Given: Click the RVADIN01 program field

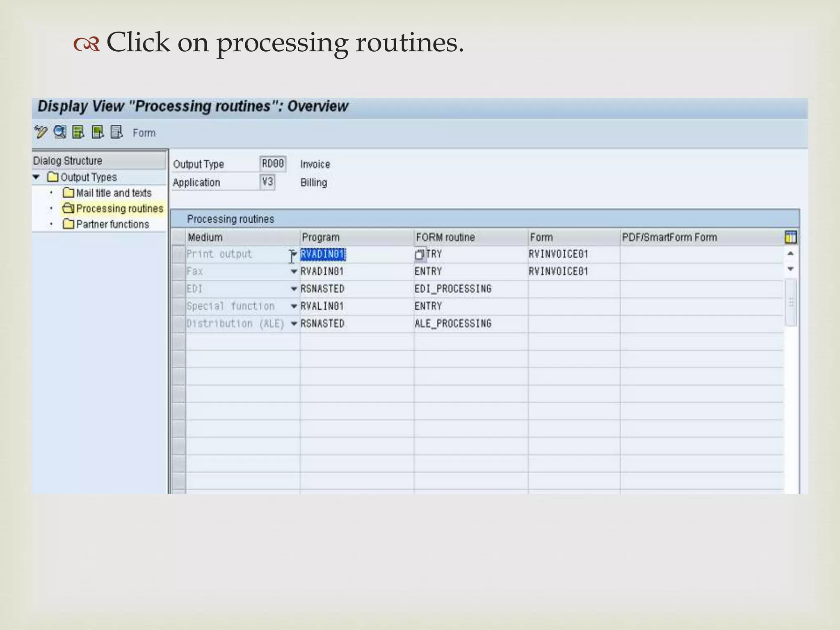Looking at the screenshot, I should point(323,255).
